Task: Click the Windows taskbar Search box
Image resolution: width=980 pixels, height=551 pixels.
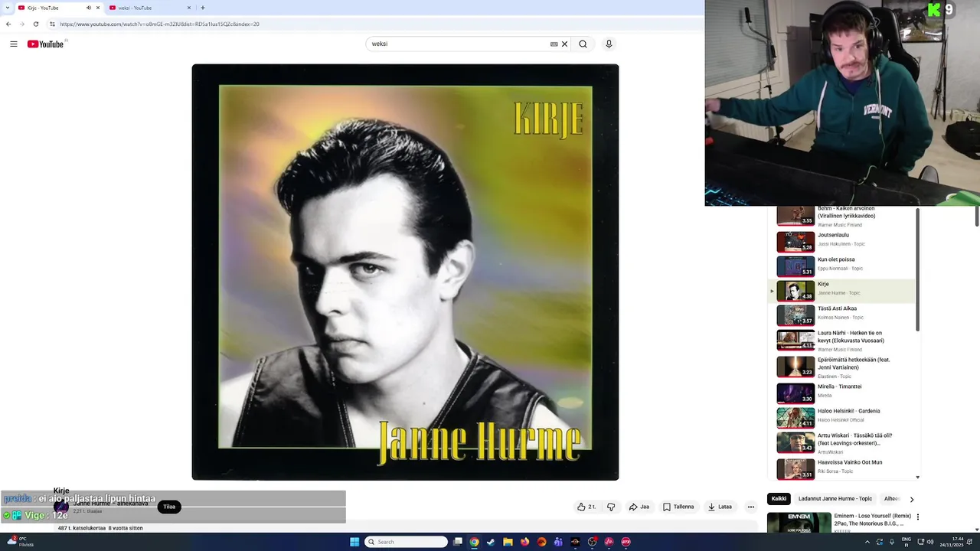Action: coord(406,542)
